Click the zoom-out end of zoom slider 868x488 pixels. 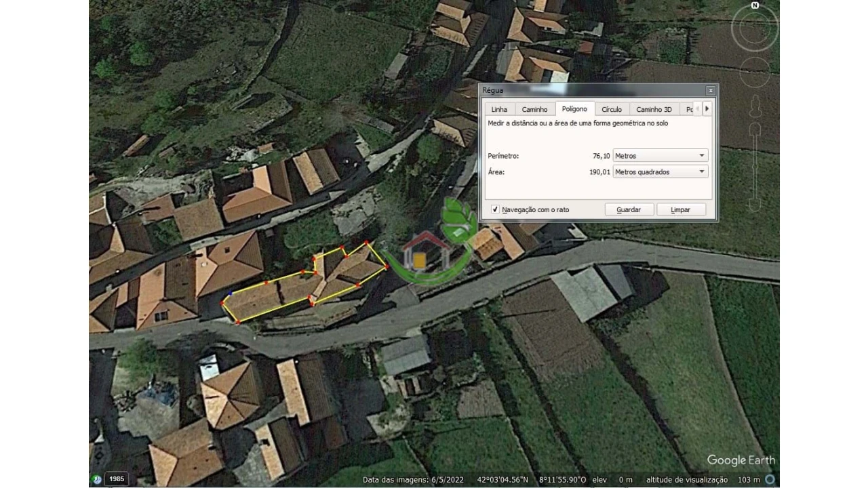[755, 205]
